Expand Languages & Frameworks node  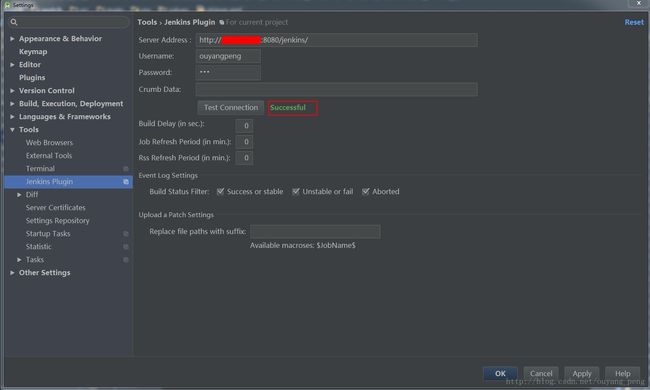[12, 117]
